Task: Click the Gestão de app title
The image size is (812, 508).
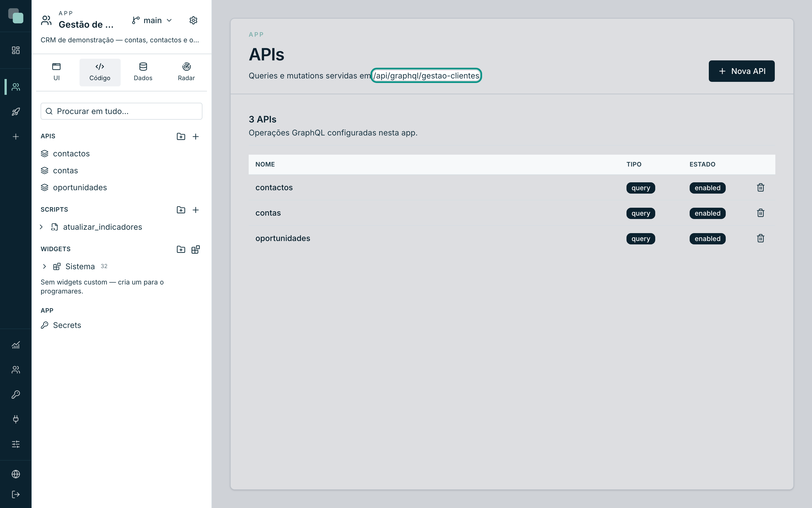Action: 86,25
